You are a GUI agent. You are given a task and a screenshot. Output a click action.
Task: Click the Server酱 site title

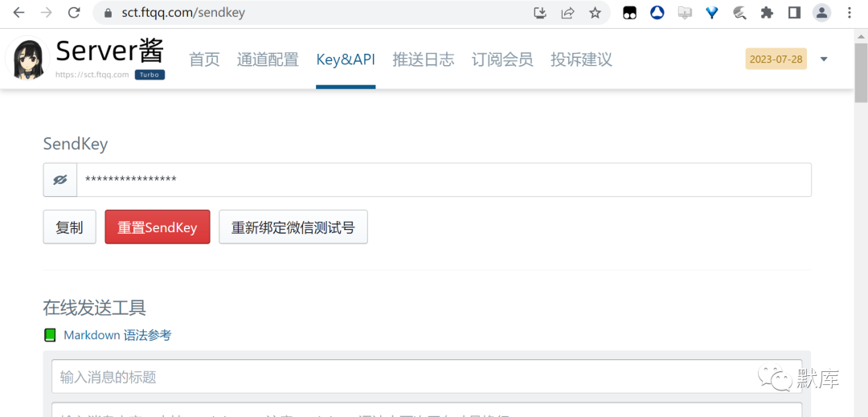pyautogui.click(x=109, y=51)
